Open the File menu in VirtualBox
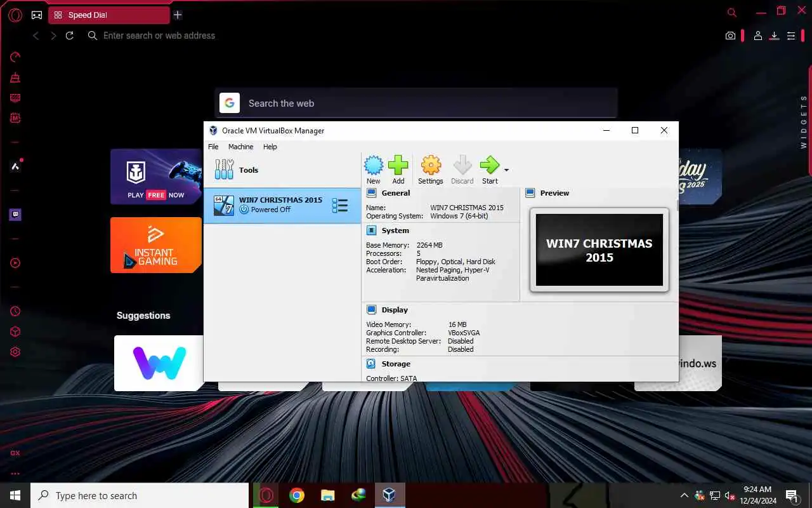The image size is (812, 508). pyautogui.click(x=213, y=147)
